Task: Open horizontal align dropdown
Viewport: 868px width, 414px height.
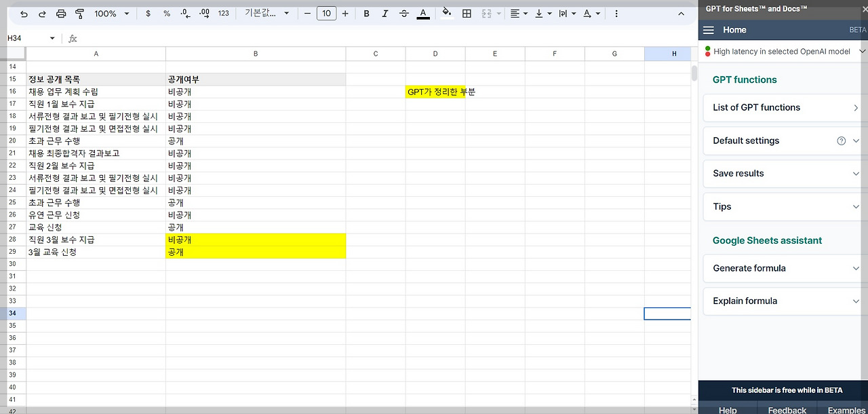Action: pyautogui.click(x=519, y=14)
